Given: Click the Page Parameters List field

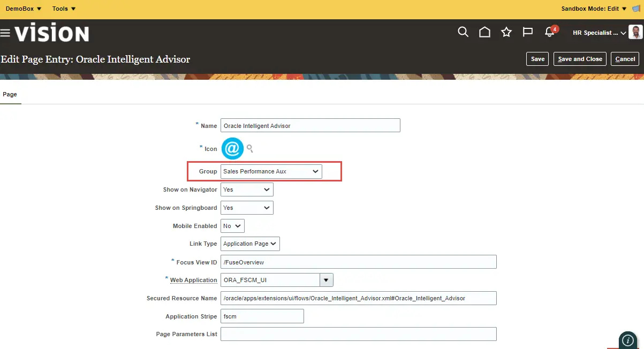Looking at the screenshot, I should click(359, 334).
